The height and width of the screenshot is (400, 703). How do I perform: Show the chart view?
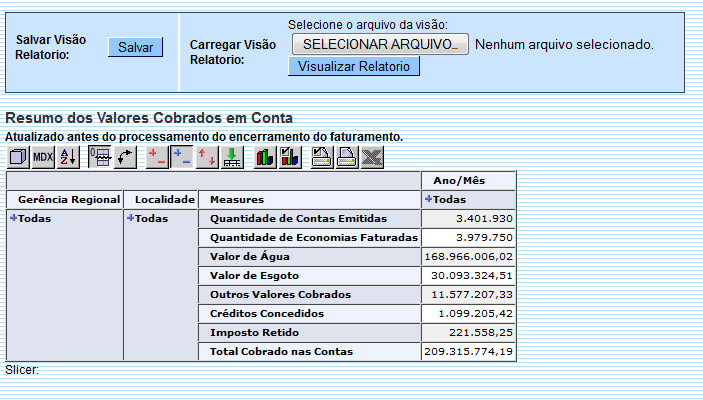point(265,157)
